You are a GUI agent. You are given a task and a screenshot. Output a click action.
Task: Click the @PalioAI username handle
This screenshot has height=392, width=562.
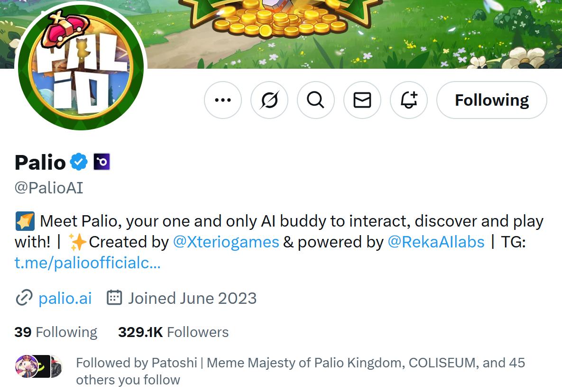[x=50, y=187]
